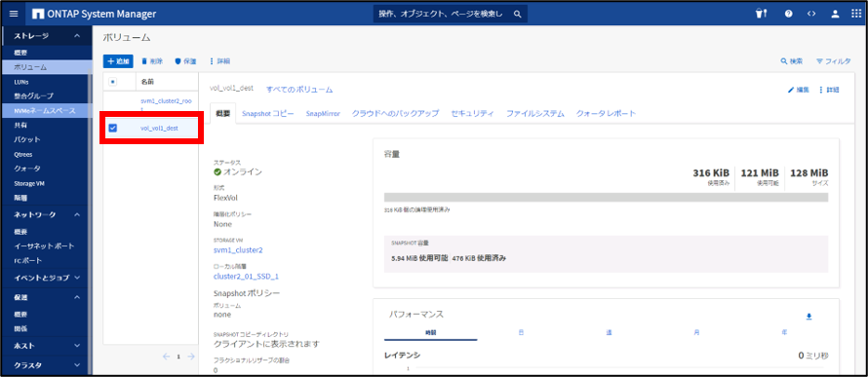Open Qtrees in sidebar
Viewport: 868px width, 377px height.
tap(23, 155)
